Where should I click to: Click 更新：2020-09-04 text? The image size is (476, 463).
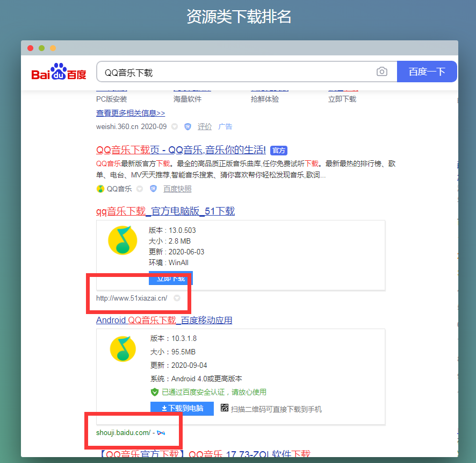[x=178, y=365]
